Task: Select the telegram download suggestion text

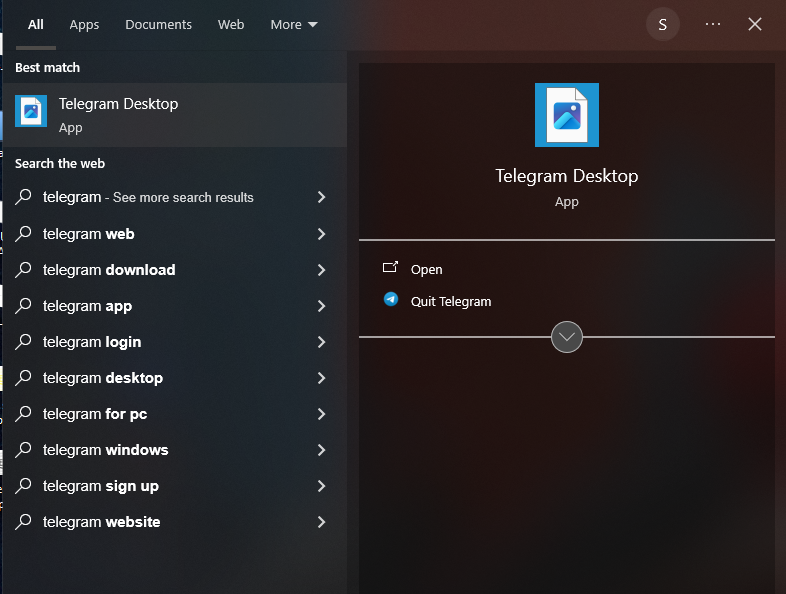Action: (109, 270)
